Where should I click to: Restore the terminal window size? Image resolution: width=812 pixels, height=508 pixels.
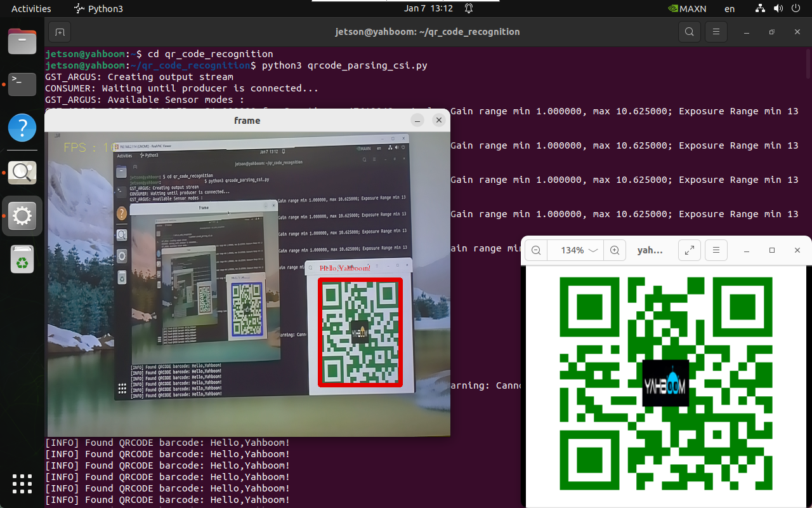[772, 32]
